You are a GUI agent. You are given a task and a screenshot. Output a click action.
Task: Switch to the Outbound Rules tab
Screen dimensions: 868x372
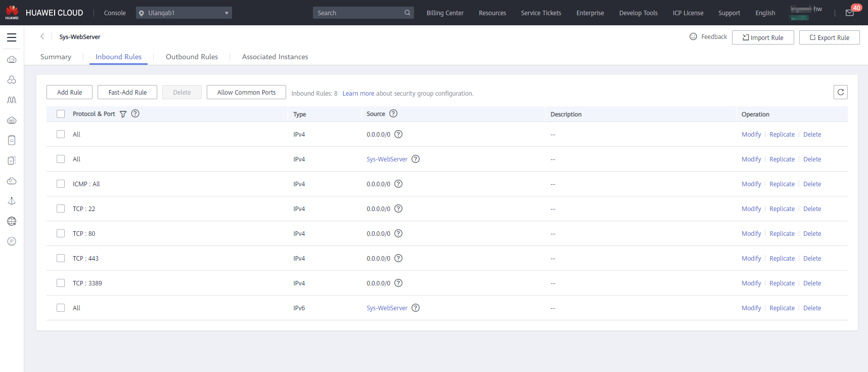tap(192, 57)
